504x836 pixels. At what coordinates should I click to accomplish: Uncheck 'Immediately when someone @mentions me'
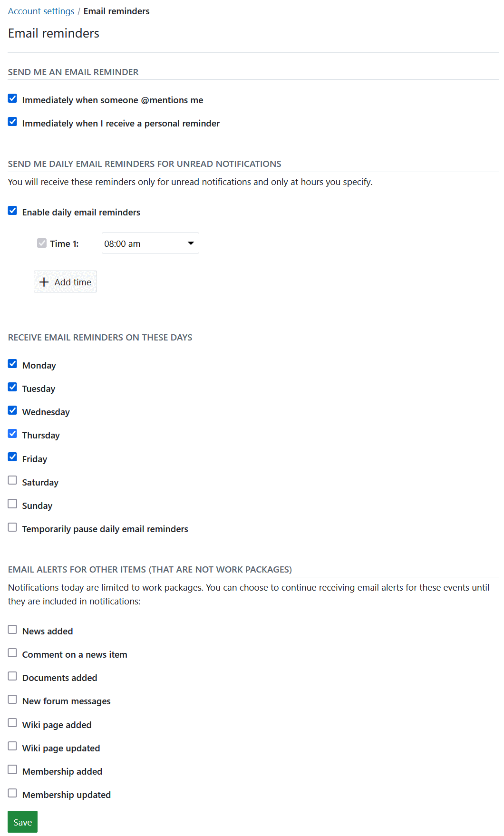[12, 98]
